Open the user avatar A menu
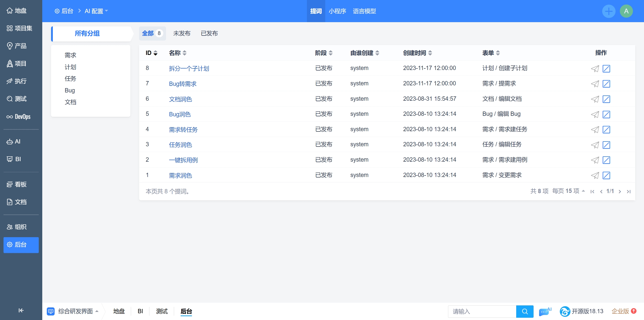This screenshot has height=320, width=644. click(x=626, y=11)
